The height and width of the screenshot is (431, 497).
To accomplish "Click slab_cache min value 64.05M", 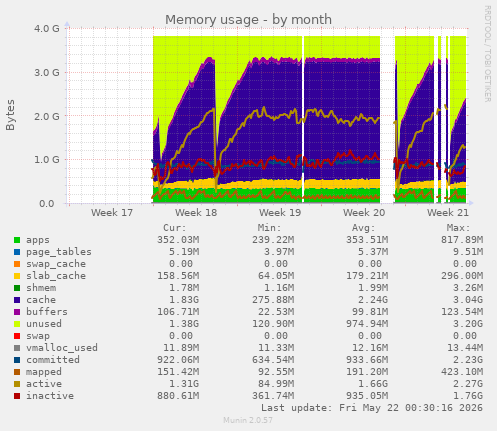I will (276, 276).
